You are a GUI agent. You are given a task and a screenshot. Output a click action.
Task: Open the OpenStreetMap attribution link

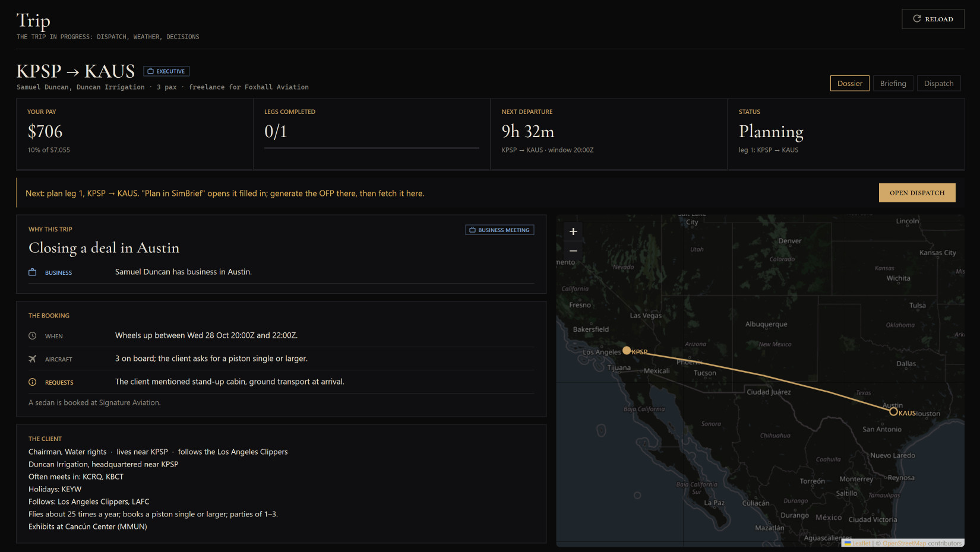[x=904, y=543]
